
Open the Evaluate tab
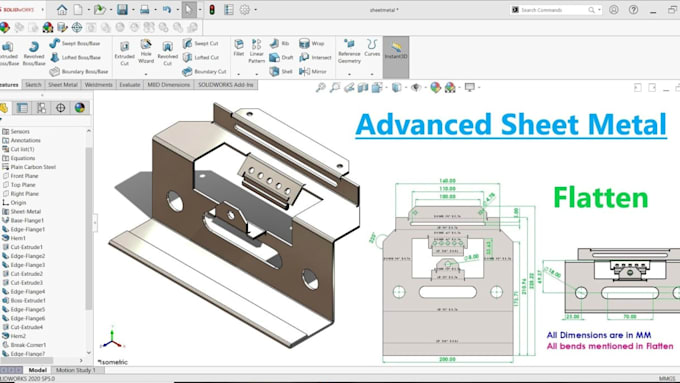point(130,85)
